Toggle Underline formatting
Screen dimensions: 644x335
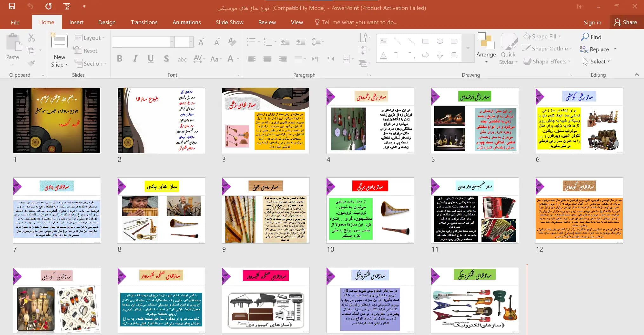click(x=151, y=59)
